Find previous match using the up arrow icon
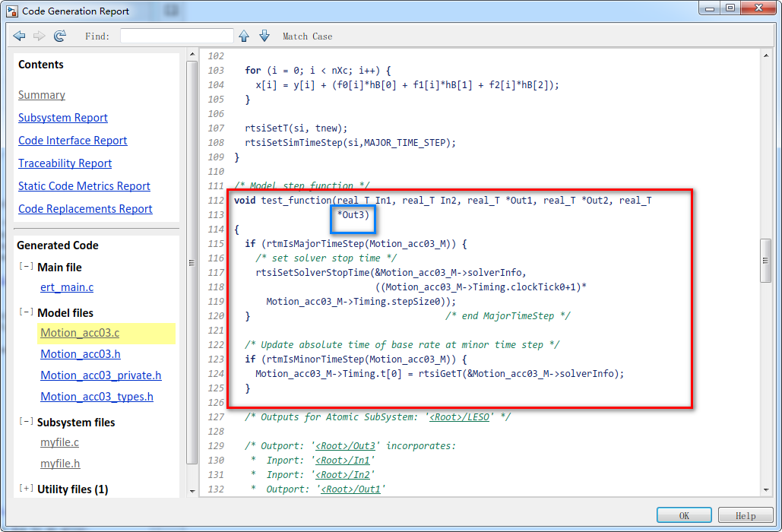This screenshot has width=782, height=532. pyautogui.click(x=243, y=36)
